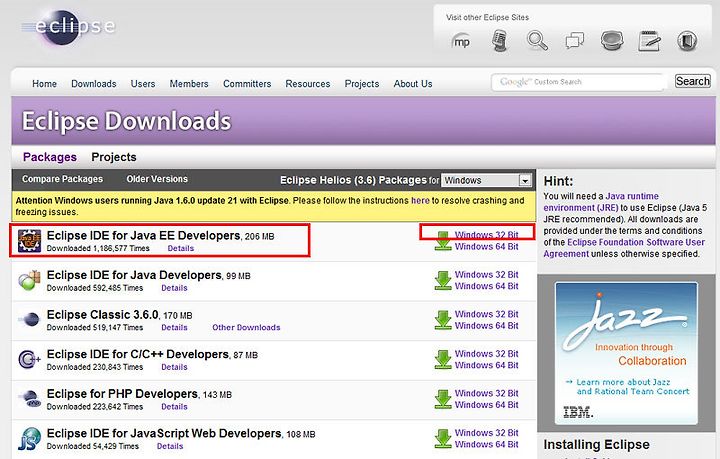The height and width of the screenshot is (459, 720).
Task: Click the PHP Developers package icon
Action: click(x=29, y=399)
